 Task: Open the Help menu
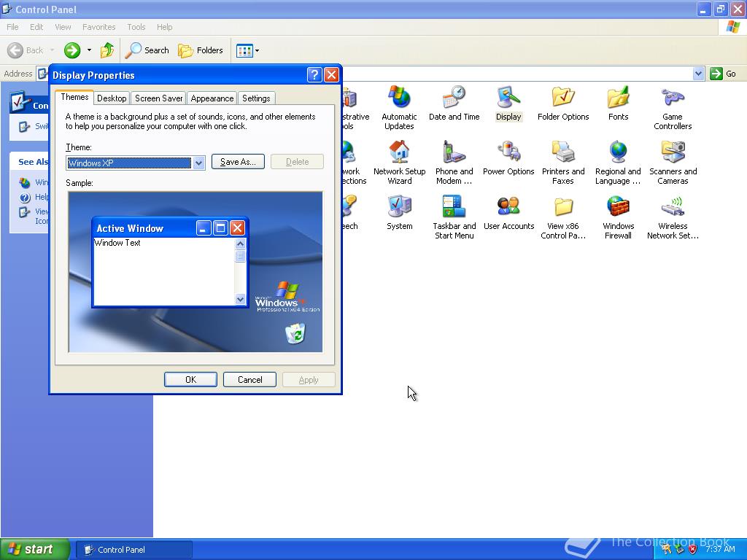click(164, 27)
